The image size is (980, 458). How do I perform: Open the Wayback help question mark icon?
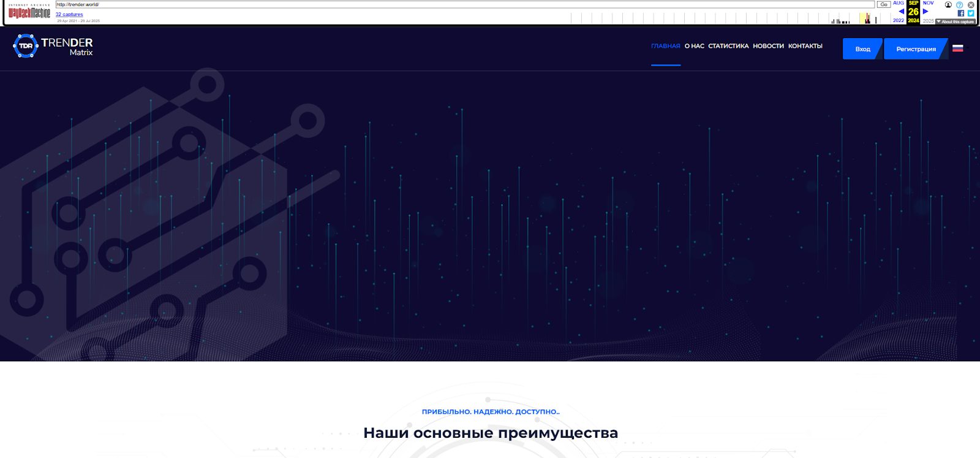click(x=959, y=5)
